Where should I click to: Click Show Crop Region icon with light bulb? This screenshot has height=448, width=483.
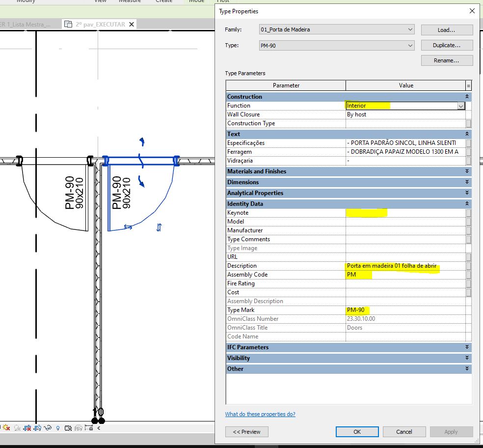point(38,428)
